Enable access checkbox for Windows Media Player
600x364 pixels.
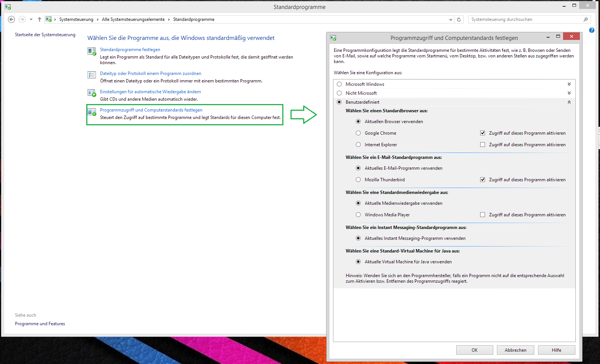483,215
